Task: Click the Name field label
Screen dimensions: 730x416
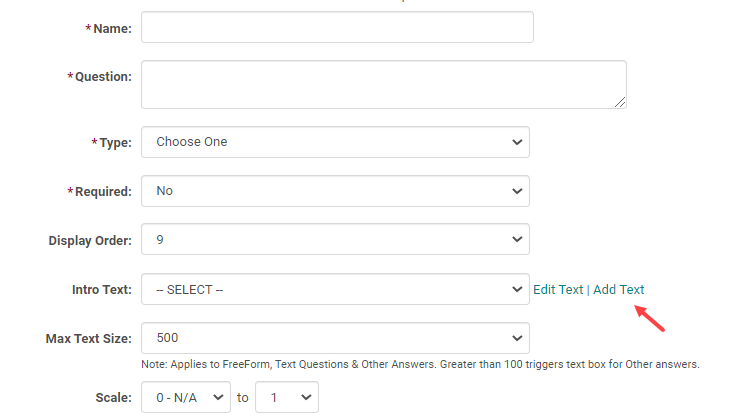Action: 112,29
